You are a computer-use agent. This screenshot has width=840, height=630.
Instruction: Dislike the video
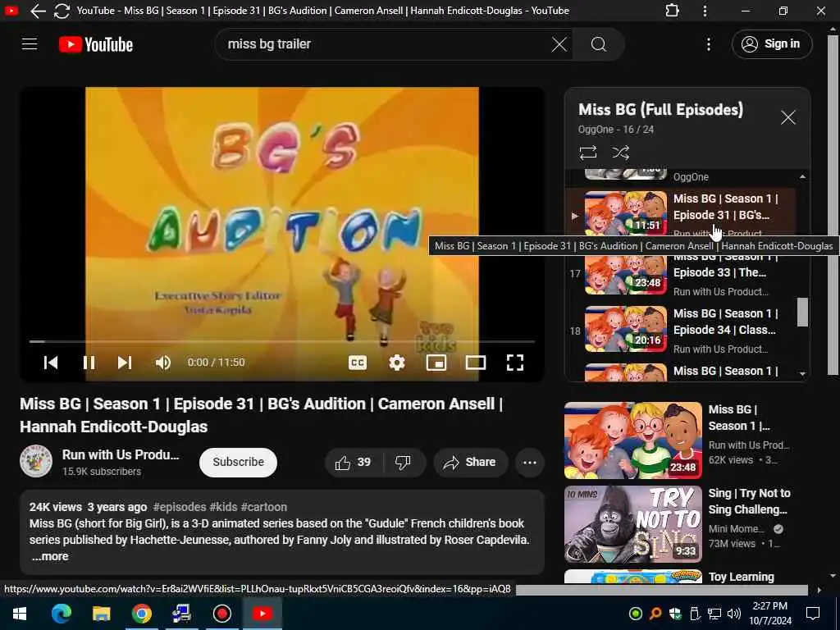pos(404,463)
